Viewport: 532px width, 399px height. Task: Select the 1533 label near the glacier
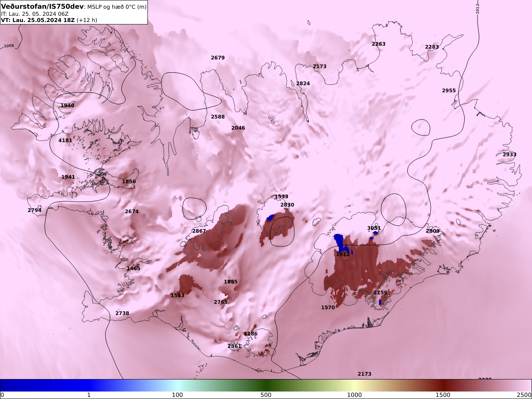pos(281,197)
